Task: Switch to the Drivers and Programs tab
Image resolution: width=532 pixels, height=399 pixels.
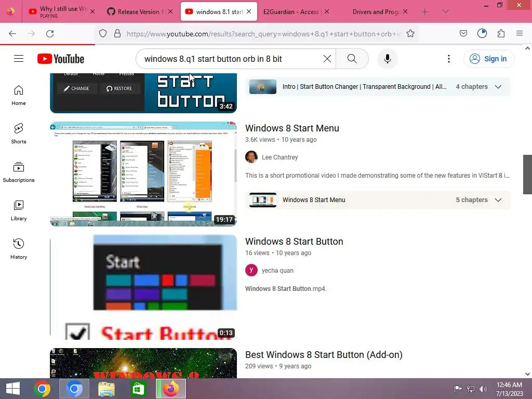Action: click(375, 11)
